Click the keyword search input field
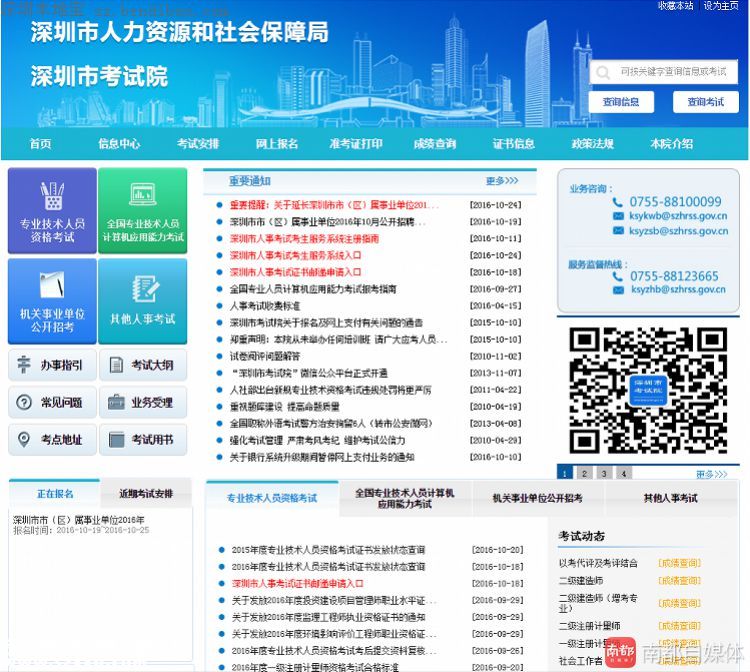The width and height of the screenshot is (750, 672). [664, 72]
